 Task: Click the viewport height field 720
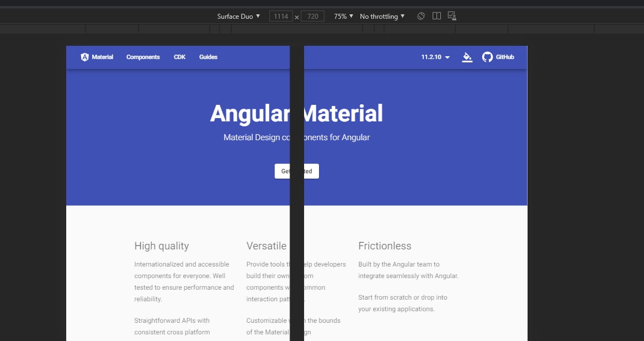[312, 17]
